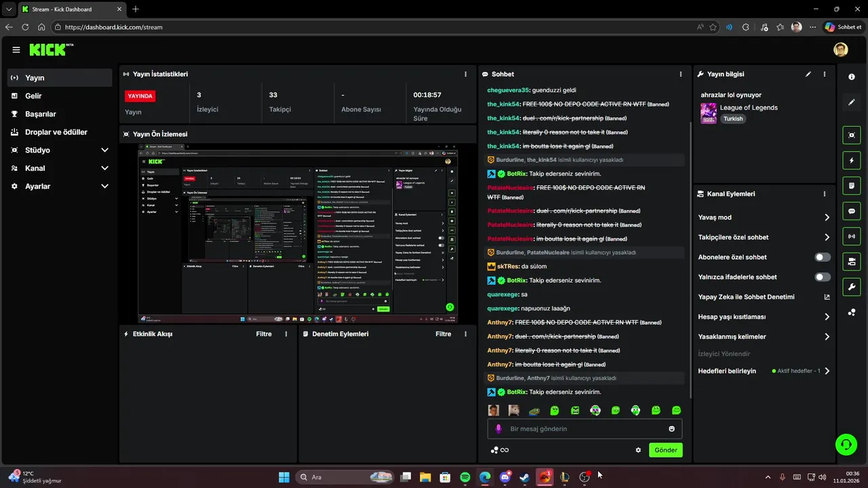Open Hedefleri belirleyin chevron
The width and height of the screenshot is (868, 488).
(827, 371)
